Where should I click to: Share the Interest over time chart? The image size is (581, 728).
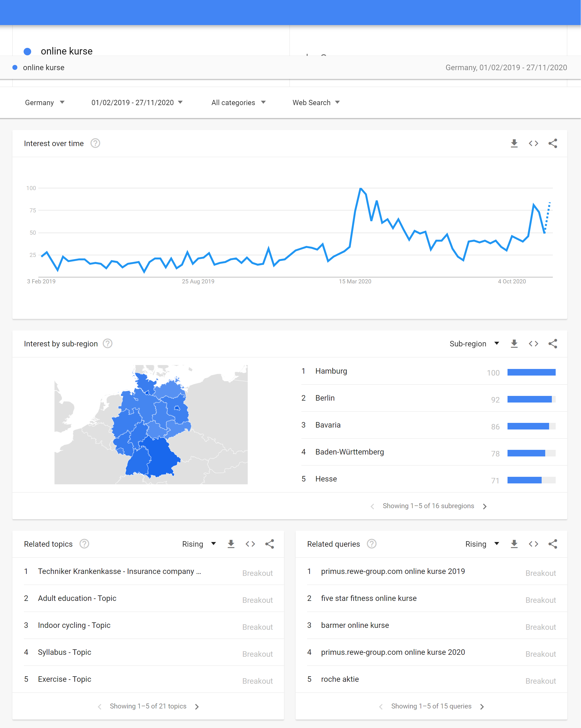click(x=553, y=144)
